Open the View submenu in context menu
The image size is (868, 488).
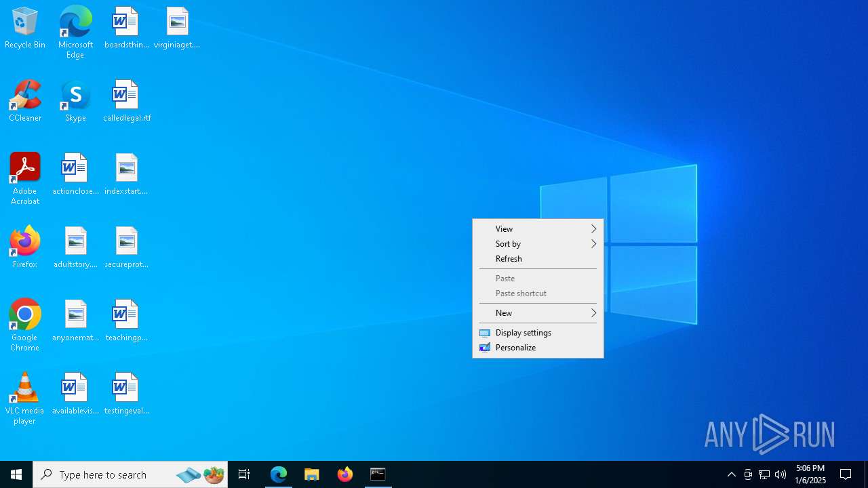(538, 229)
